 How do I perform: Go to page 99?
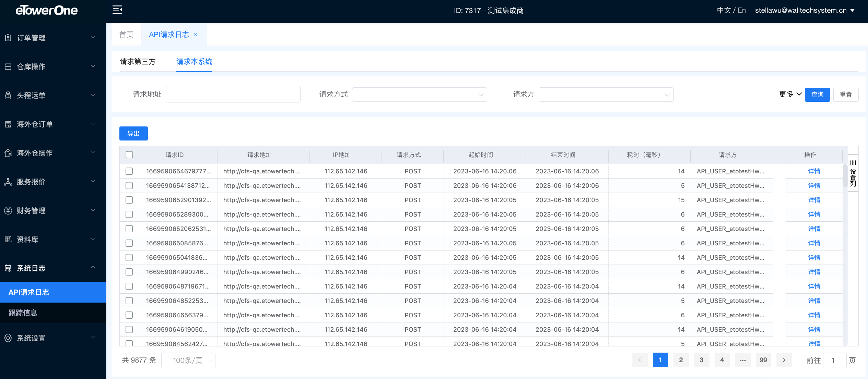763,360
